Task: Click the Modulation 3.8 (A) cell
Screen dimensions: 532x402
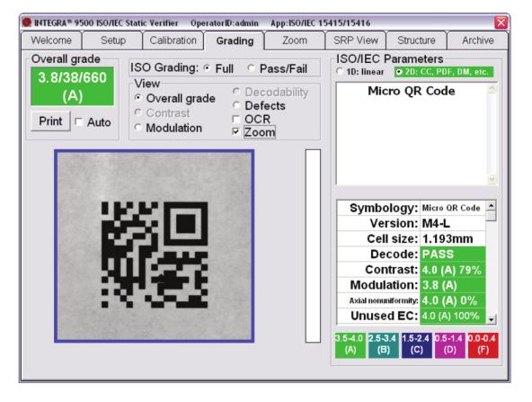Action: pos(453,285)
